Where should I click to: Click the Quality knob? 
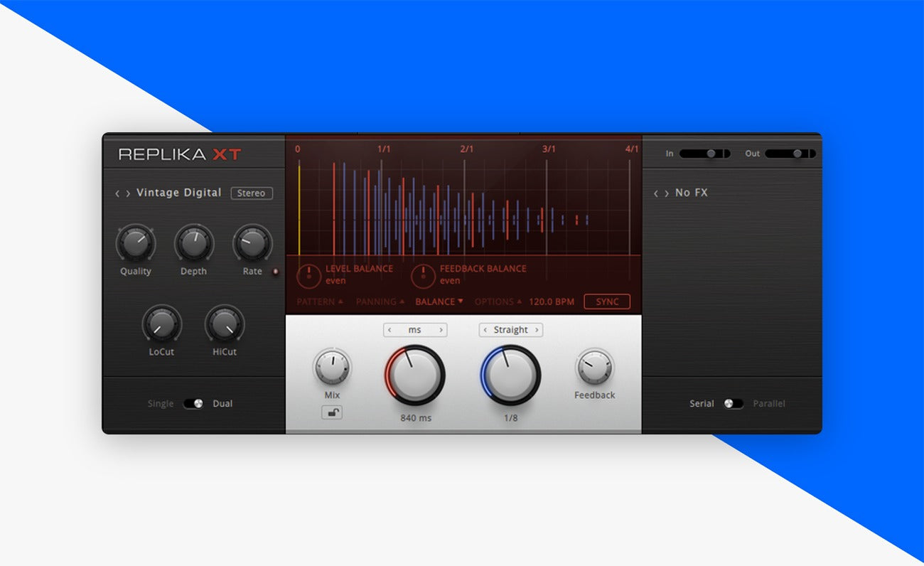pos(135,243)
